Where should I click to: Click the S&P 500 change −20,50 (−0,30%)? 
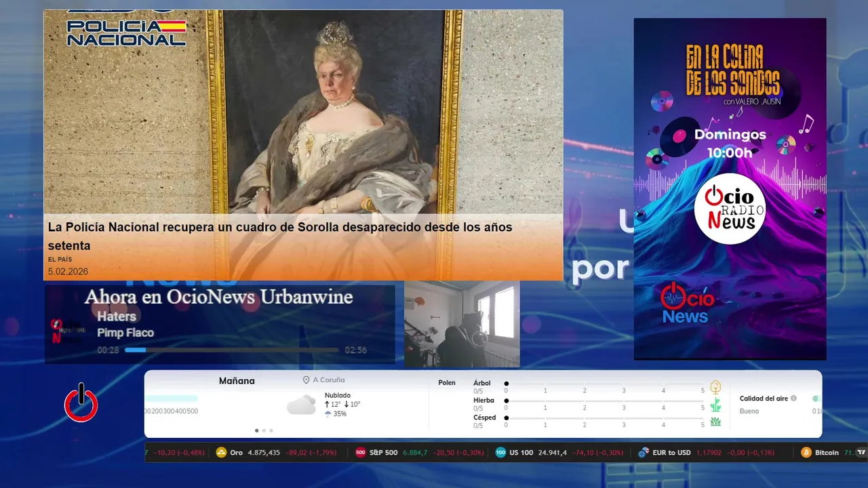458,453
